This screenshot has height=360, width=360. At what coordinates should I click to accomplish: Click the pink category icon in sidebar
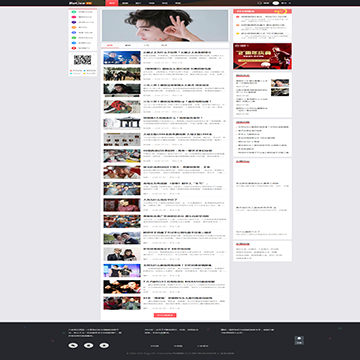[x=74, y=17]
